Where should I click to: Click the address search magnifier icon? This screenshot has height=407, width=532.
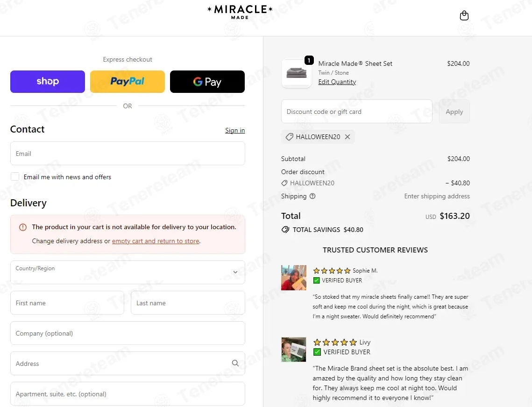[235, 363]
